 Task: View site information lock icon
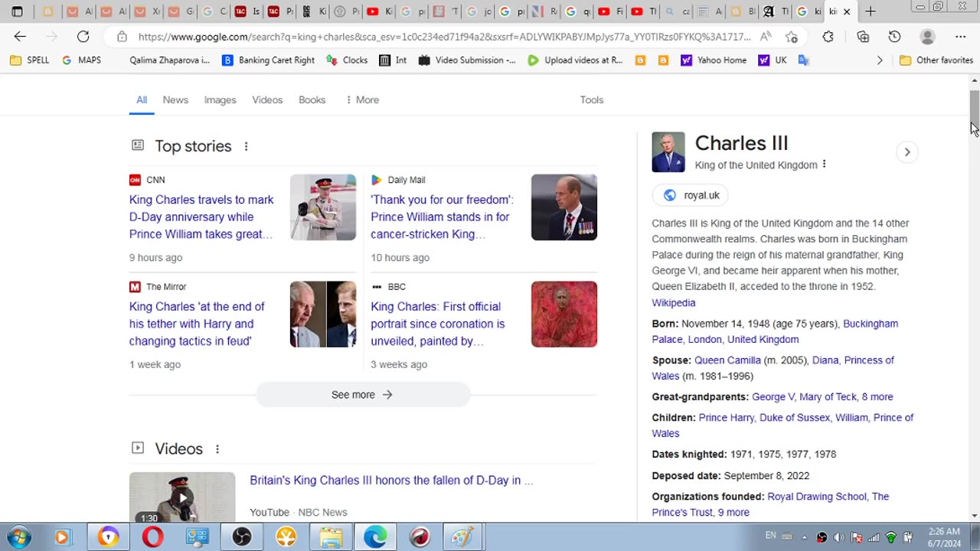(x=122, y=37)
